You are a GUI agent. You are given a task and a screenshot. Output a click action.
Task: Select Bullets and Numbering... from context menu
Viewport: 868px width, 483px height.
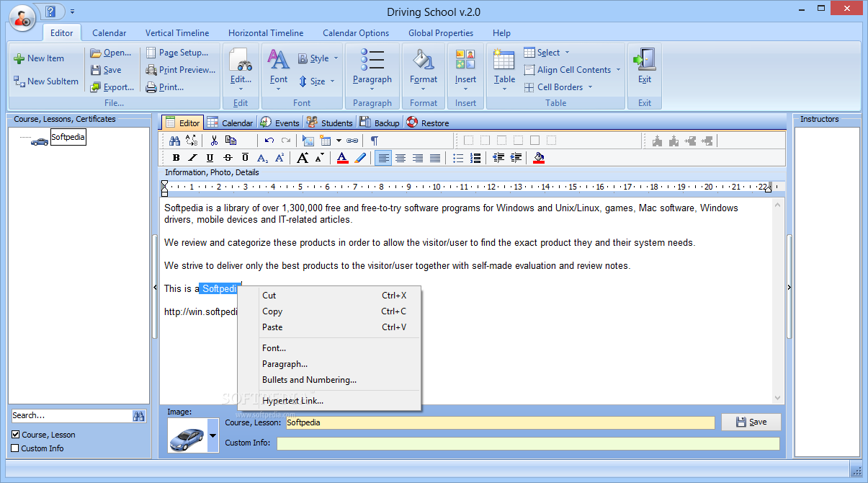tap(329, 380)
